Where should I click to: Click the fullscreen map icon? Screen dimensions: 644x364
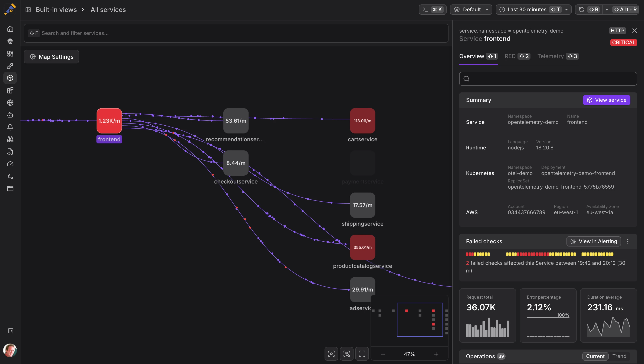362,354
